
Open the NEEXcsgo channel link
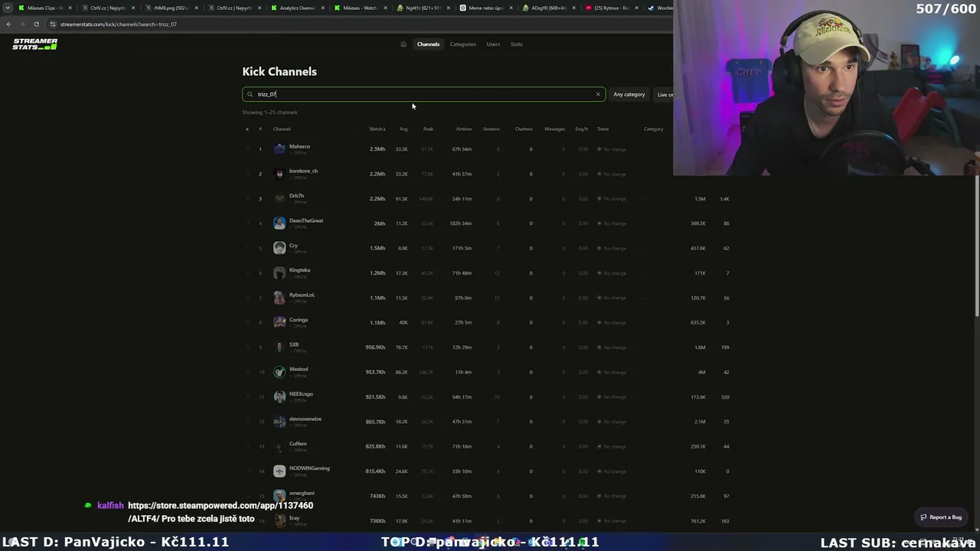point(301,394)
